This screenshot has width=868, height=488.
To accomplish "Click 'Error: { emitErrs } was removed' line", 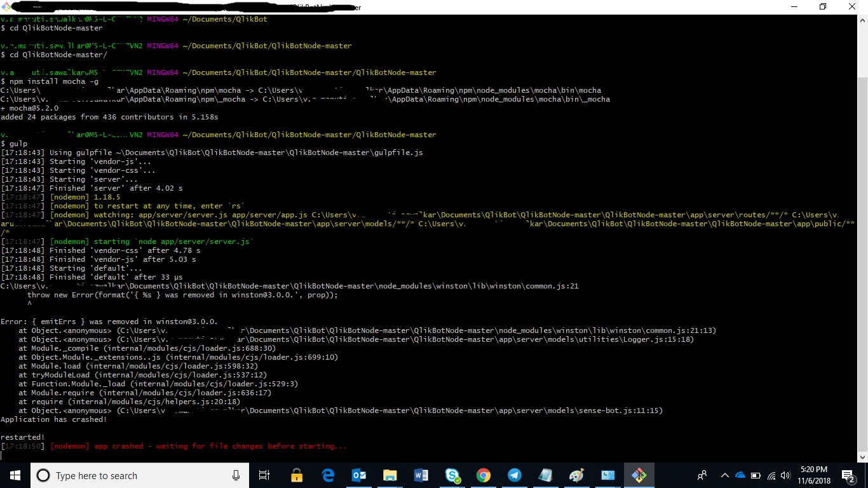I will tap(109, 322).
